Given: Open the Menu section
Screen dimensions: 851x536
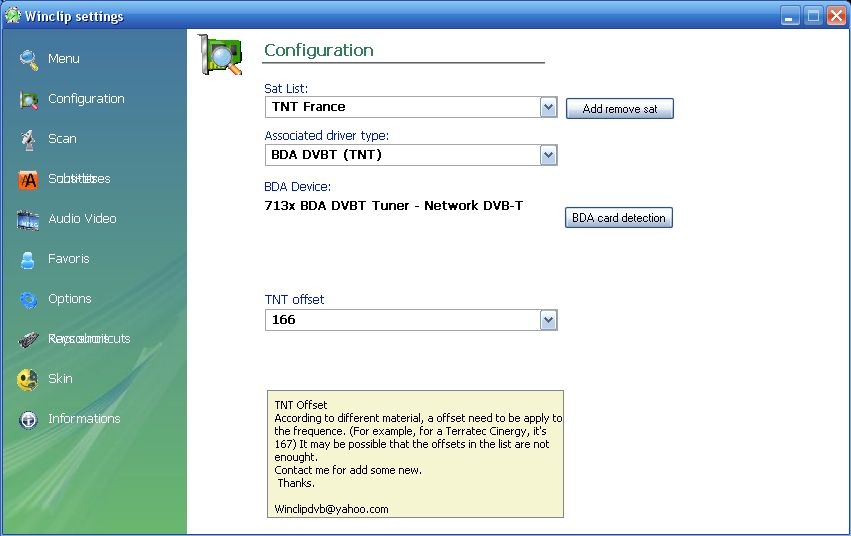Looking at the screenshot, I should tap(63, 59).
